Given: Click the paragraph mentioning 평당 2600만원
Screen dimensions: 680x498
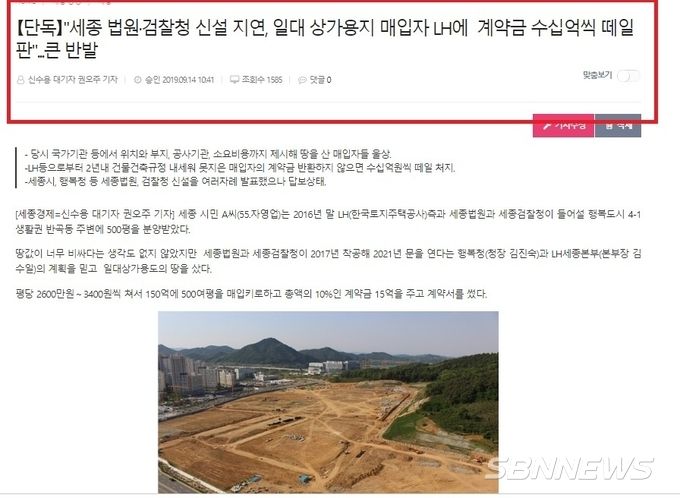Looking at the screenshot, I should click(x=252, y=294).
